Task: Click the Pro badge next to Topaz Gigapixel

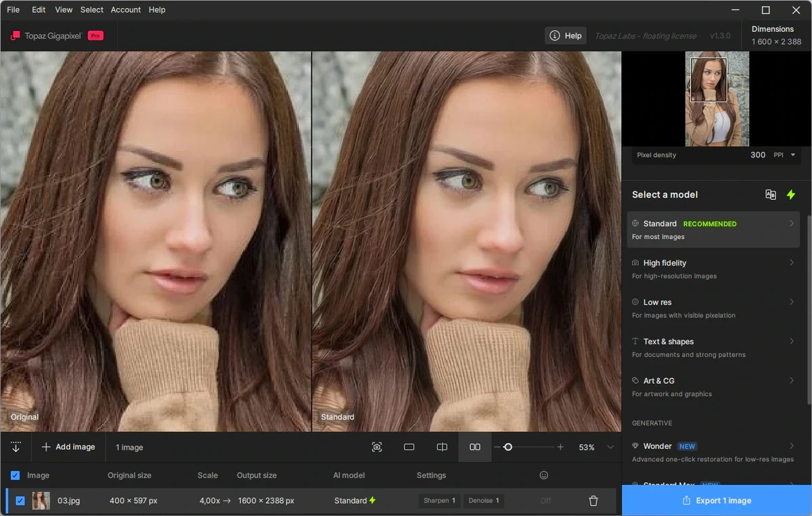Action: (95, 35)
